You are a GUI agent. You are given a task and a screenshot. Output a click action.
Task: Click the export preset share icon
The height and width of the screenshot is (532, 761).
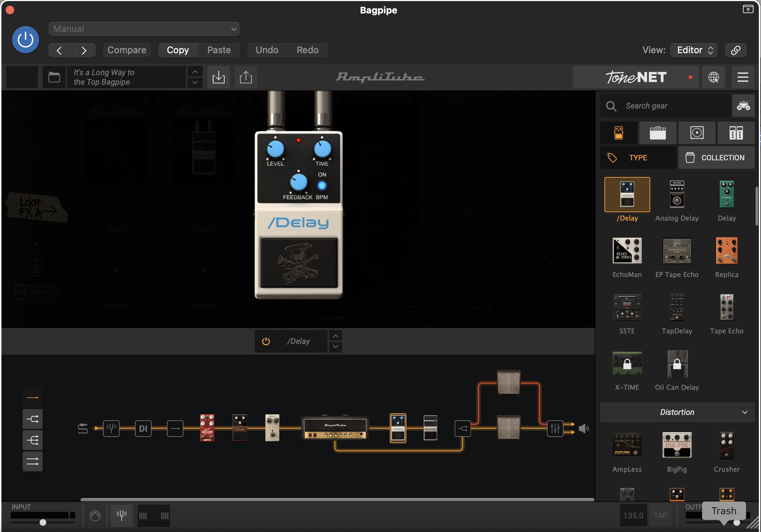tap(246, 77)
